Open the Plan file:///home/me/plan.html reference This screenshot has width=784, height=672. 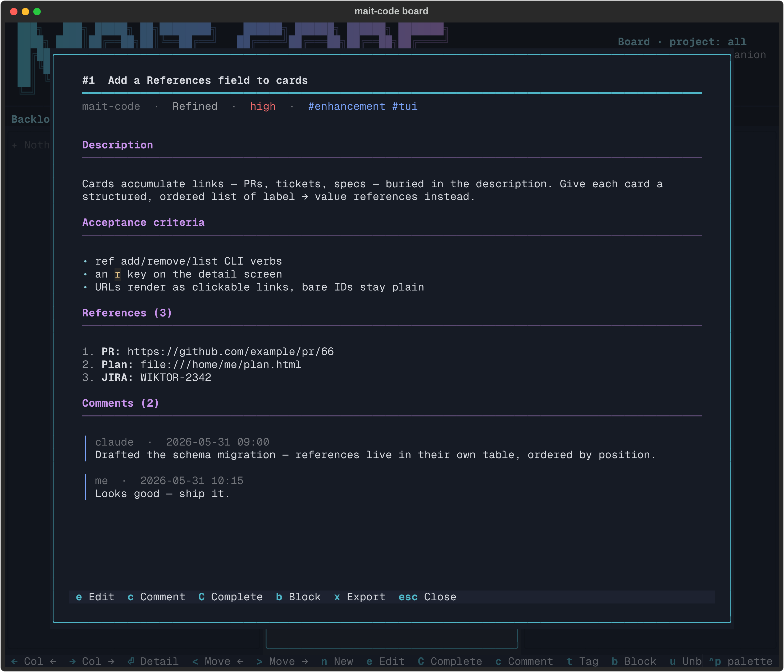(221, 364)
